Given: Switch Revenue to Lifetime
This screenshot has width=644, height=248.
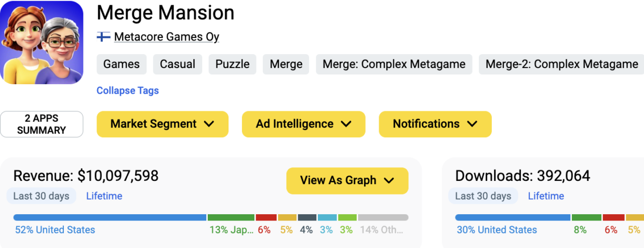Looking at the screenshot, I should (x=104, y=196).
